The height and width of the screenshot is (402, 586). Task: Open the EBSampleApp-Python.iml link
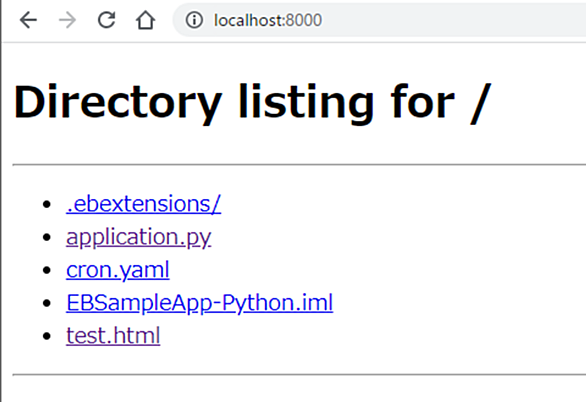click(x=200, y=303)
